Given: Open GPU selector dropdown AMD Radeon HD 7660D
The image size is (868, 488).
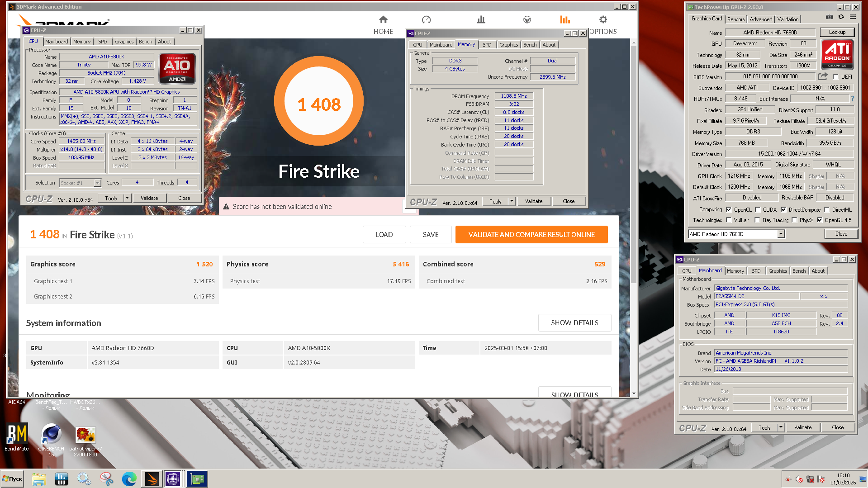Looking at the screenshot, I should (781, 234).
